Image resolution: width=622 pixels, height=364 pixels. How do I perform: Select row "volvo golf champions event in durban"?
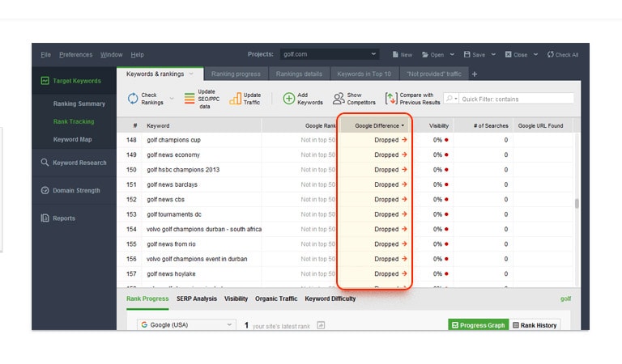tap(345, 259)
